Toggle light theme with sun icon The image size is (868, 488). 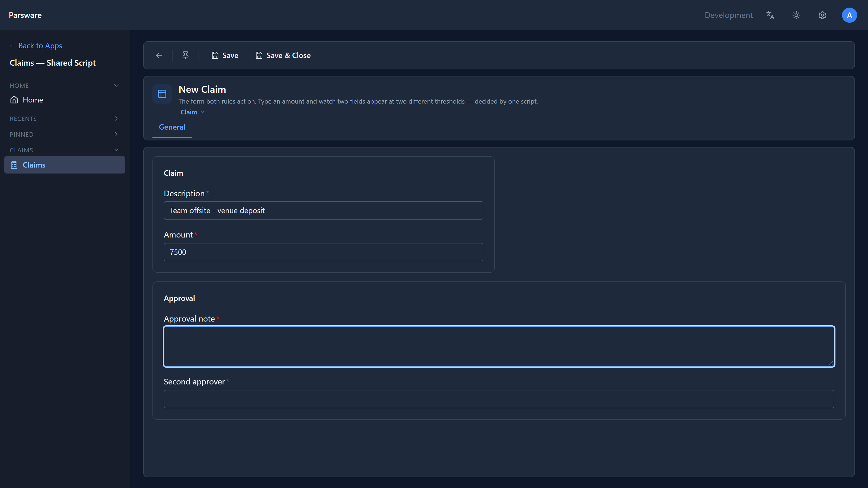[x=796, y=15]
